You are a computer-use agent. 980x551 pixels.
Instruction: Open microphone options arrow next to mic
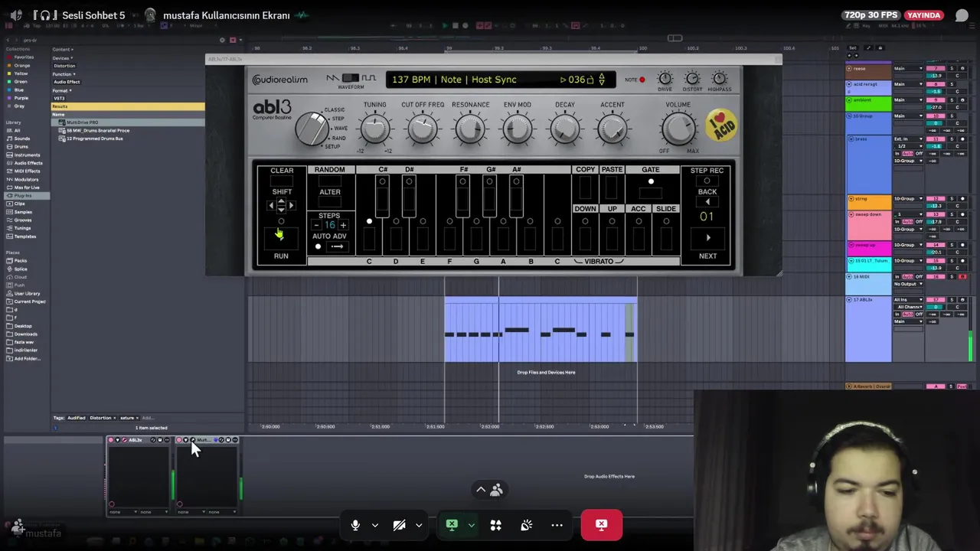coord(375,525)
